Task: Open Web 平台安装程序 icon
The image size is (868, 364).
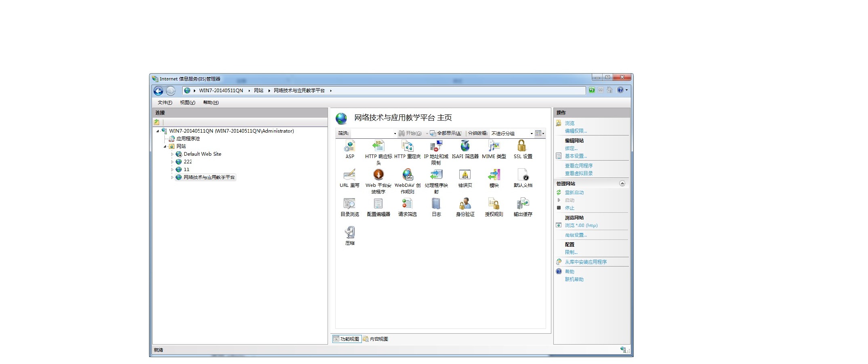Action: (x=378, y=181)
